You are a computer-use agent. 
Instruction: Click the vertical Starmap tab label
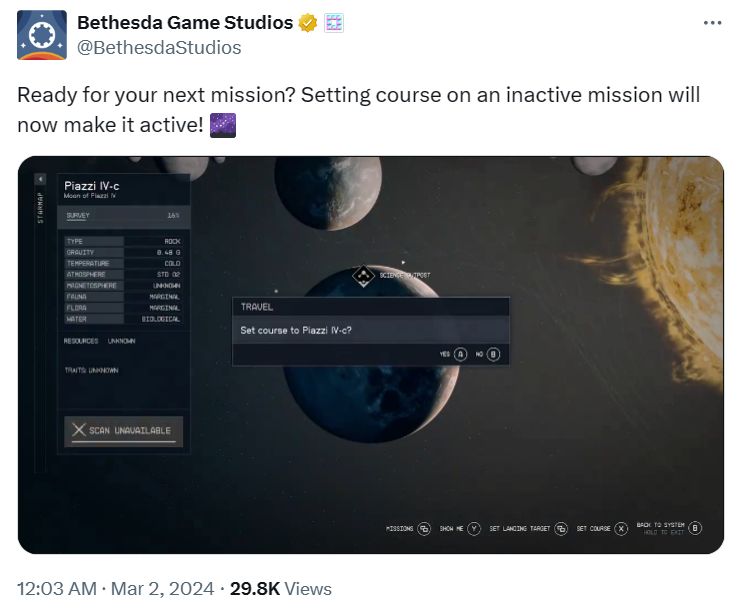pyautogui.click(x=41, y=209)
